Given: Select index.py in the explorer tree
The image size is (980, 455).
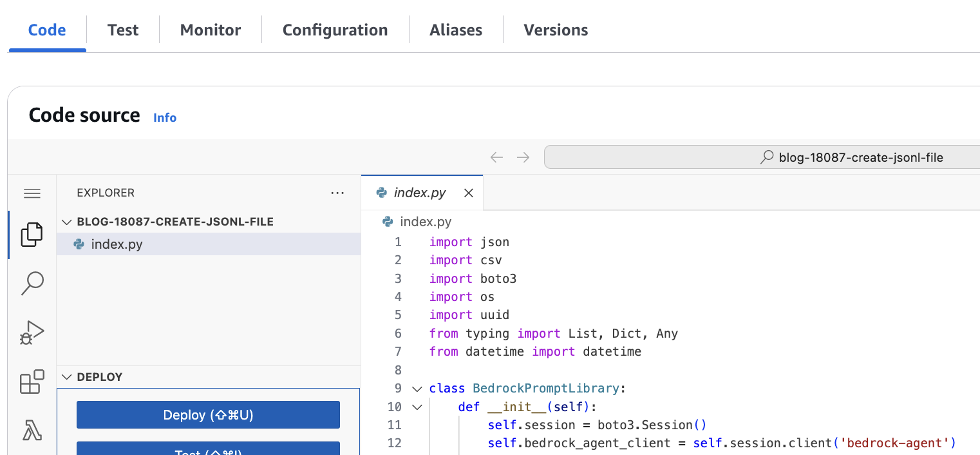Looking at the screenshot, I should pos(117,244).
